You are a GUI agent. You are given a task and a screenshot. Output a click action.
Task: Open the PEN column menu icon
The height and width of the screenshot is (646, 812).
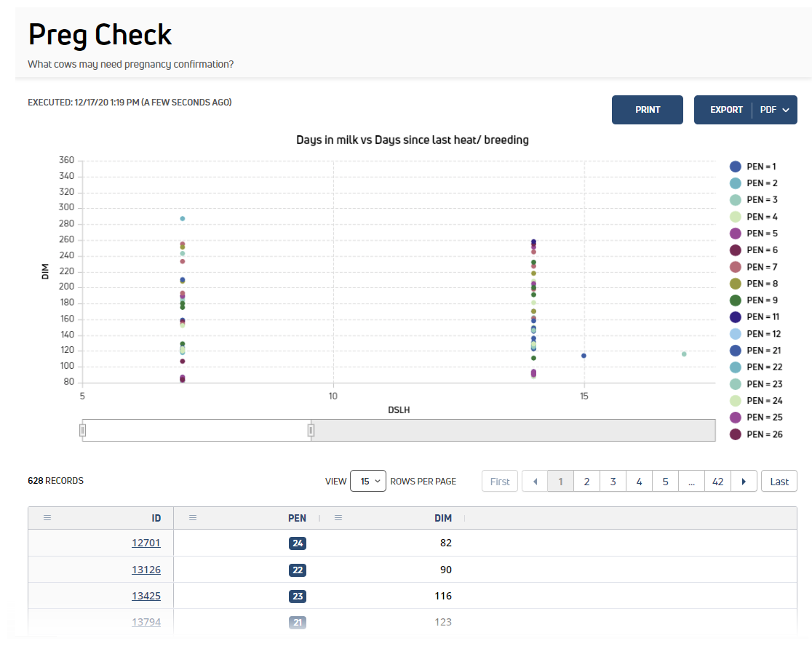click(193, 518)
